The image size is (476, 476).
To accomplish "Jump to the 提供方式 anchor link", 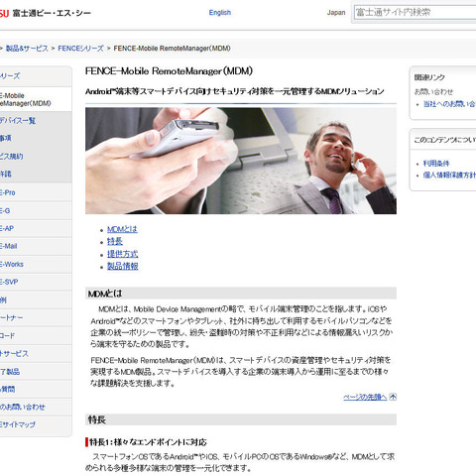I will 122,254.
